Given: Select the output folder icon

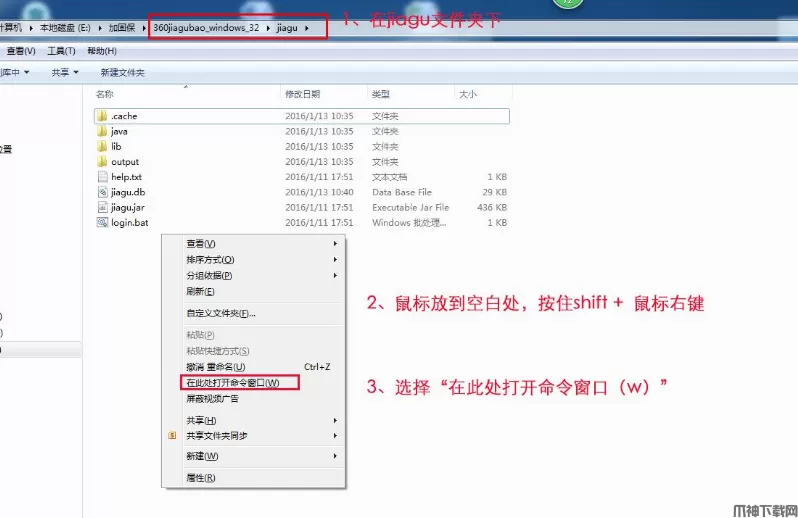Looking at the screenshot, I should click(x=102, y=162).
